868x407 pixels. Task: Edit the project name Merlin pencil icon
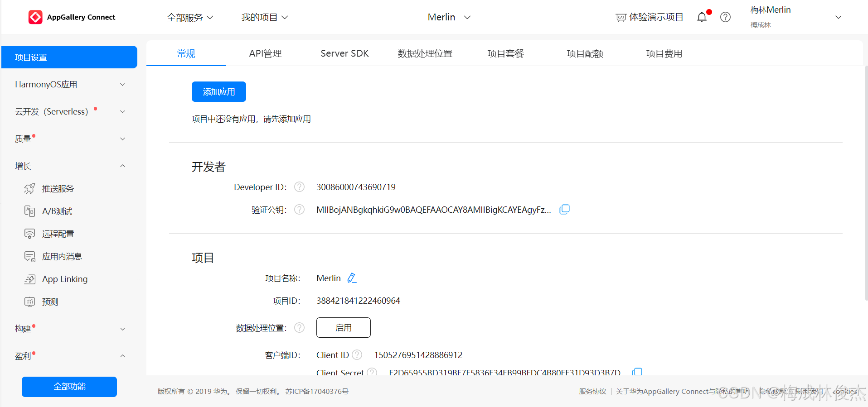[352, 278]
